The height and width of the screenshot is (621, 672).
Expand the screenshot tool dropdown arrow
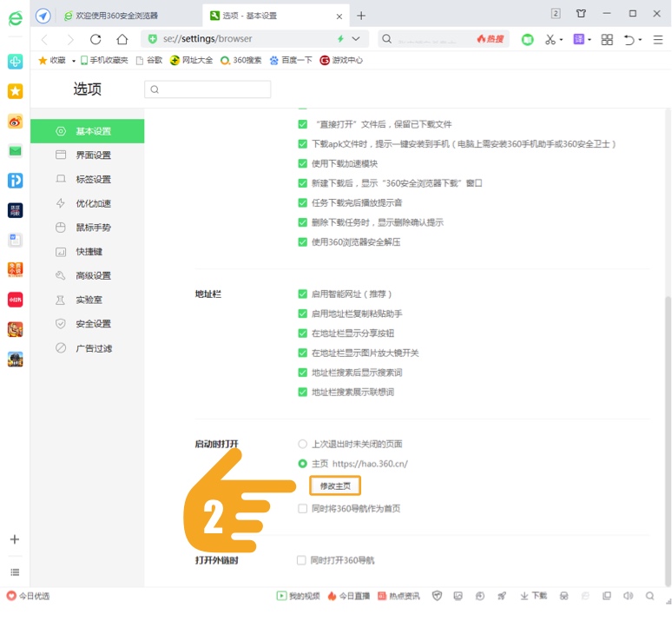click(x=561, y=40)
